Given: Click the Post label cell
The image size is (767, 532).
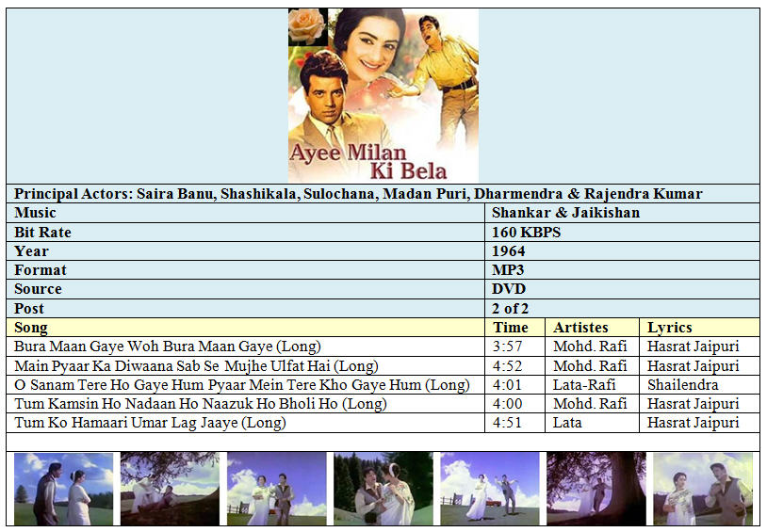Looking at the screenshot, I should click(x=246, y=309).
